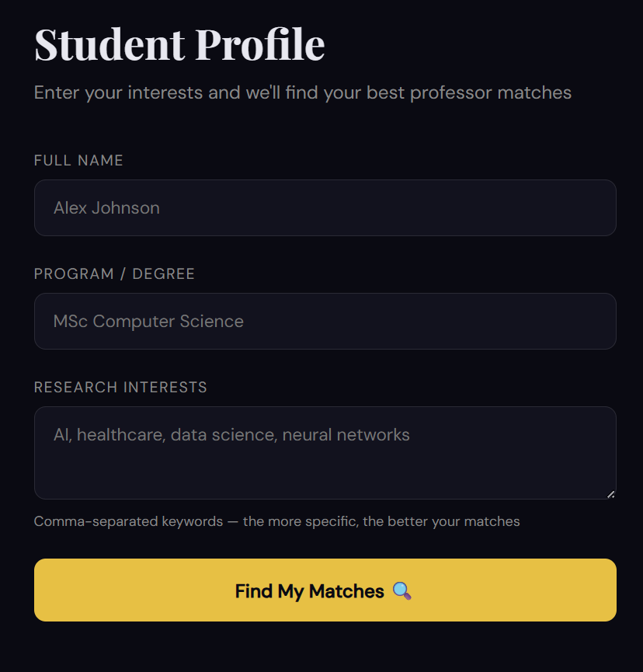Grab the textarea resize handle corner
The image size is (643, 672).
click(x=611, y=494)
